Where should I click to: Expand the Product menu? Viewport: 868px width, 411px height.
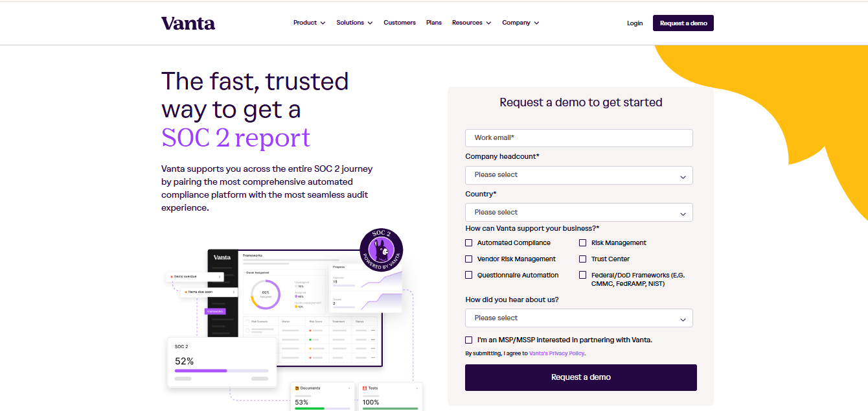click(309, 23)
